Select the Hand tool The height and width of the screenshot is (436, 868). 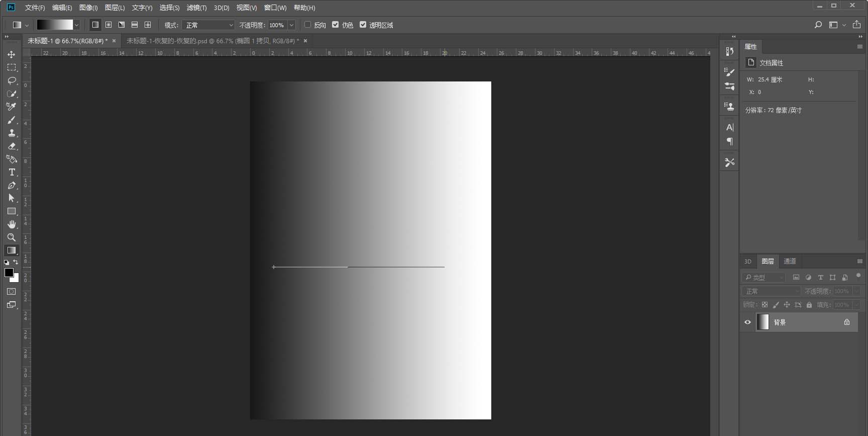pos(11,224)
